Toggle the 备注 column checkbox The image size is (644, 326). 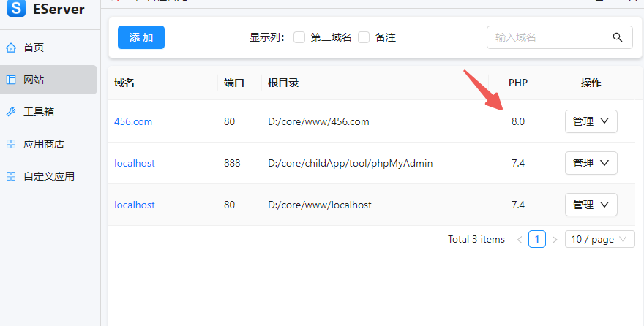(364, 37)
